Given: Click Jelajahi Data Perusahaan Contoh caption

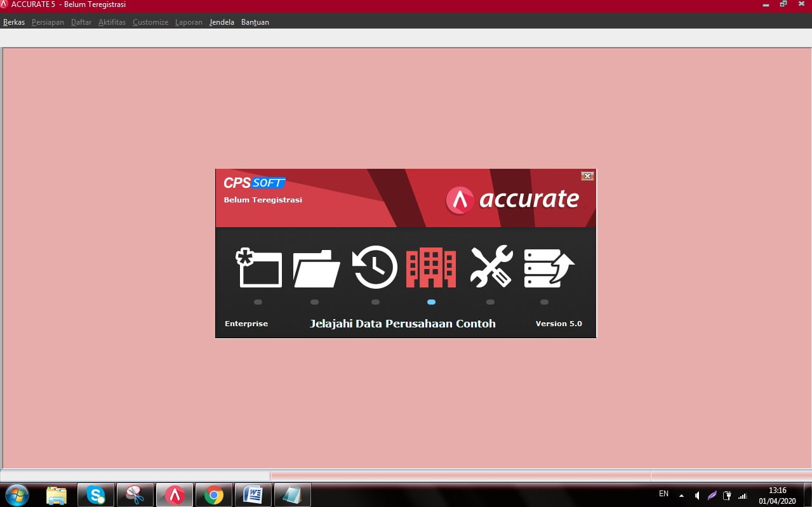Looking at the screenshot, I should click(403, 324).
